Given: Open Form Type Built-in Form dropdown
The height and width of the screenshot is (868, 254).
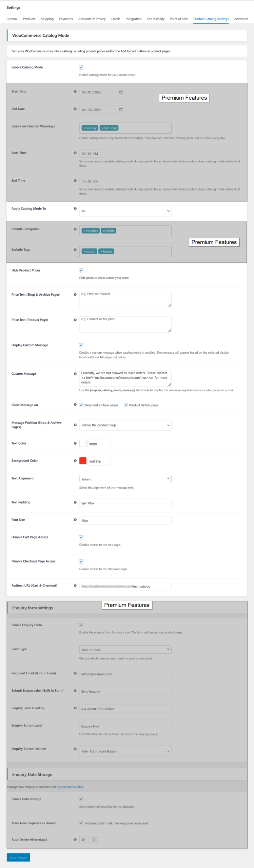Looking at the screenshot, I should click(125, 650).
